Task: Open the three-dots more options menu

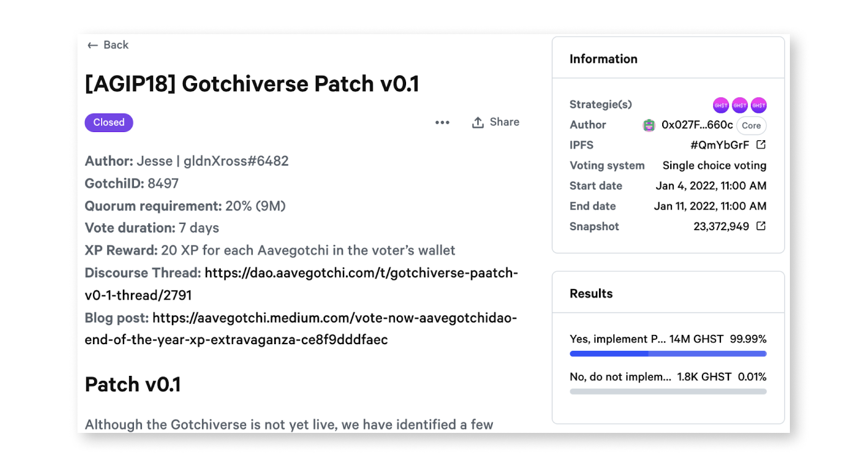Action: pyautogui.click(x=442, y=123)
